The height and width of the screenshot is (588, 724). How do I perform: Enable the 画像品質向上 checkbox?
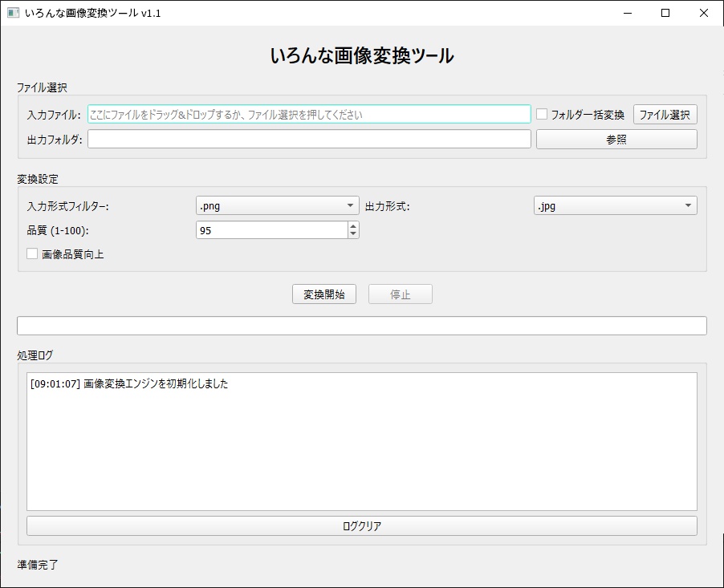coord(32,253)
